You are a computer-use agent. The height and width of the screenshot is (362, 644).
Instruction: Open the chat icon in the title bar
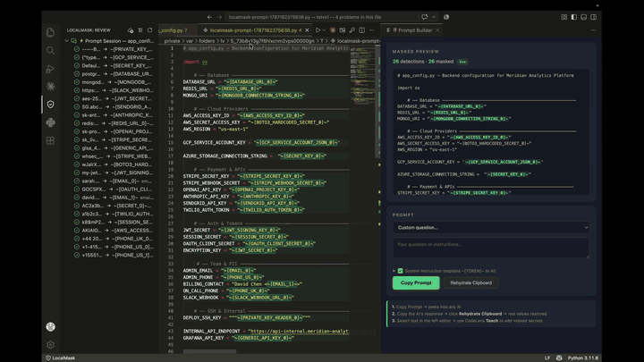[424, 17]
